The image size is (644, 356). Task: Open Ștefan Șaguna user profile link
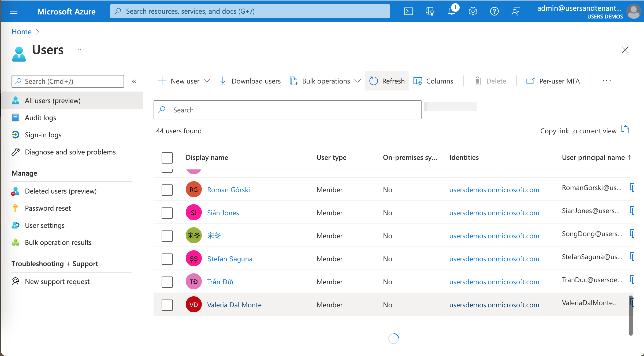[230, 259]
